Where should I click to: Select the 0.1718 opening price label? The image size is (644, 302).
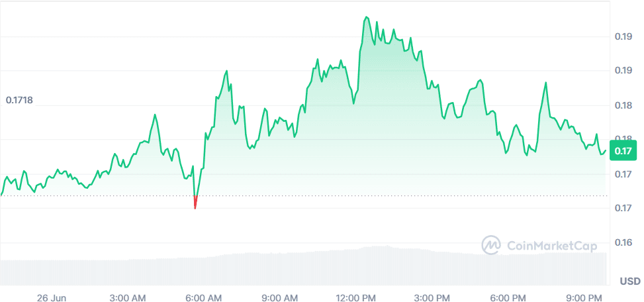click(19, 101)
